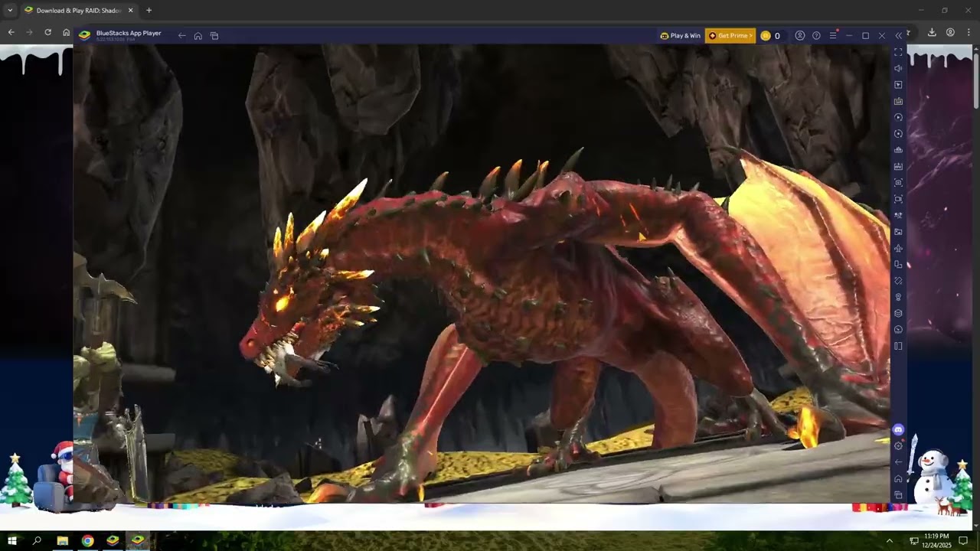Open the Media folder icon in sidebar
The height and width of the screenshot is (551, 980).
tap(898, 231)
